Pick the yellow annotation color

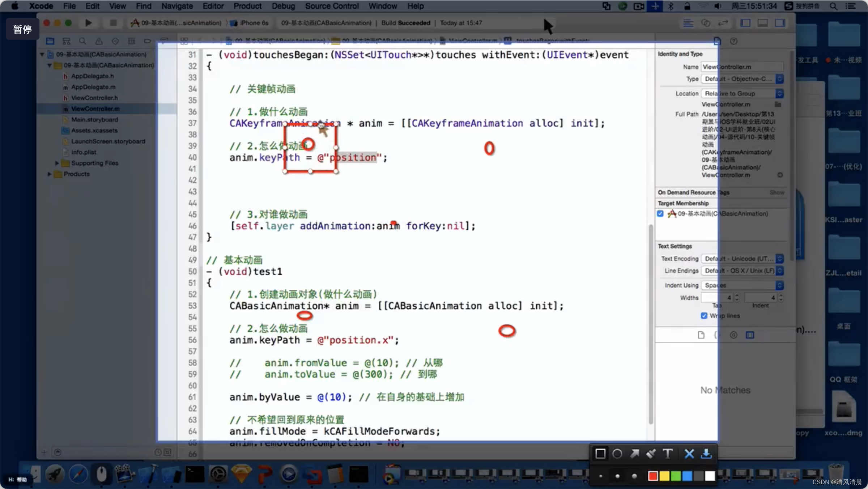tap(664, 476)
